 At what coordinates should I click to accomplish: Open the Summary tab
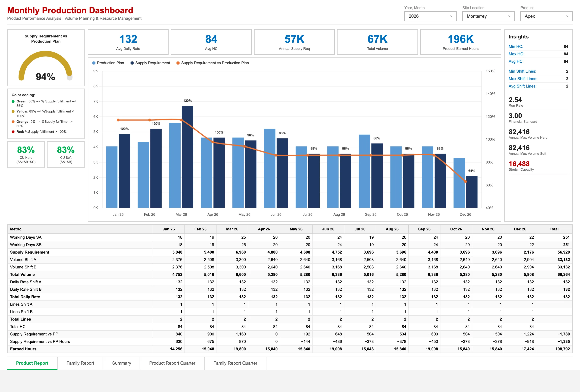click(122, 363)
